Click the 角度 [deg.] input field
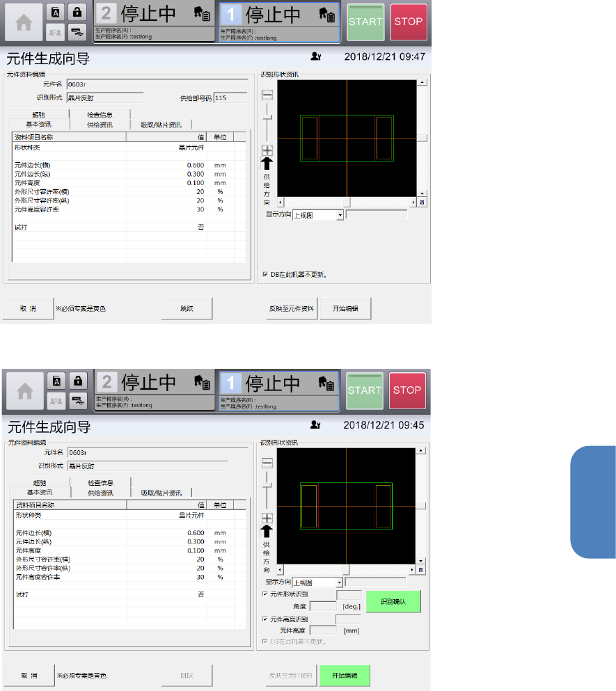Image resolution: width=616 pixels, height=691 pixels. (323, 606)
